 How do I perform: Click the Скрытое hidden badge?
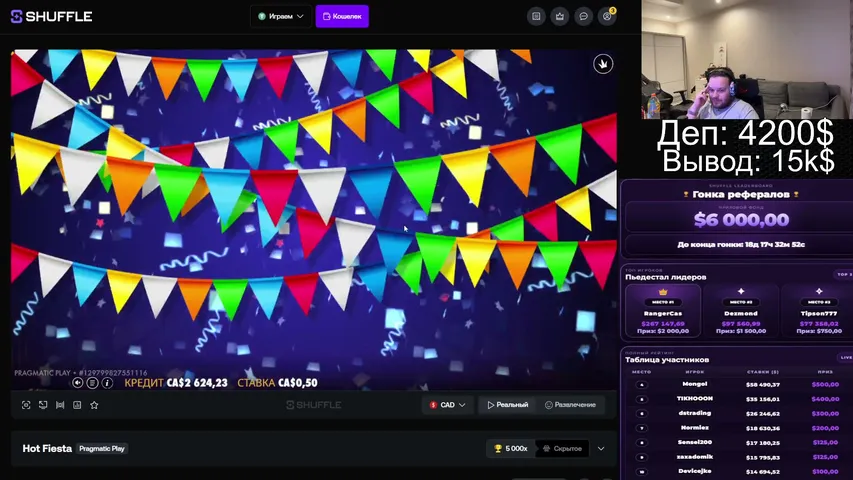(562, 448)
